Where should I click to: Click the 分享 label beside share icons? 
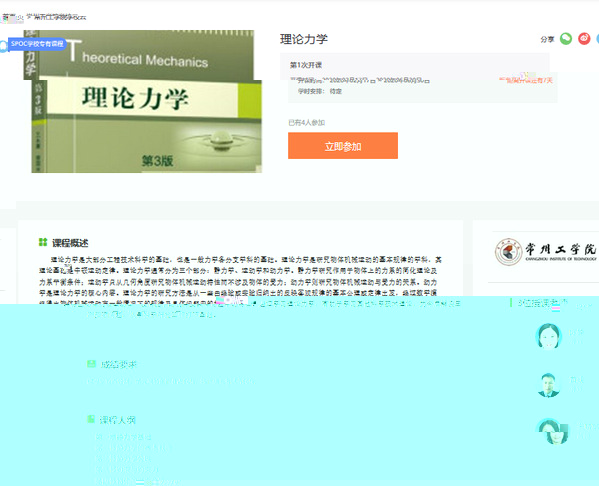pyautogui.click(x=547, y=39)
